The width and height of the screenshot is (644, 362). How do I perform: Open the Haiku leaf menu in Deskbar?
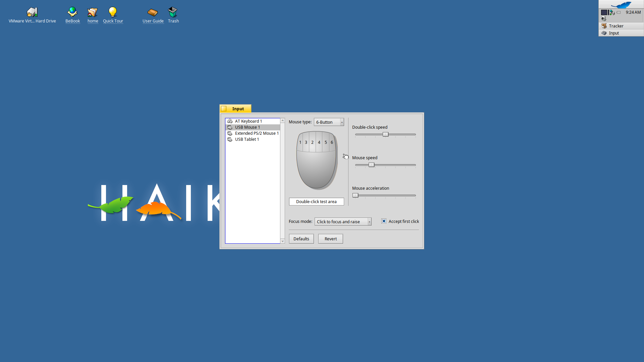pos(621,4)
